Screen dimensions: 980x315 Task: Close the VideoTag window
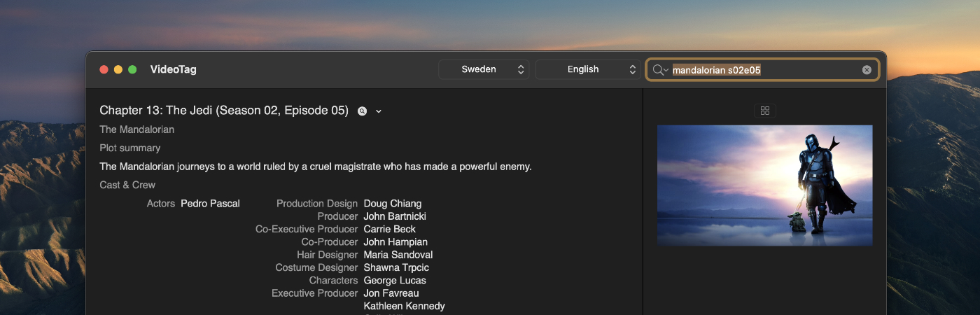pos(104,69)
